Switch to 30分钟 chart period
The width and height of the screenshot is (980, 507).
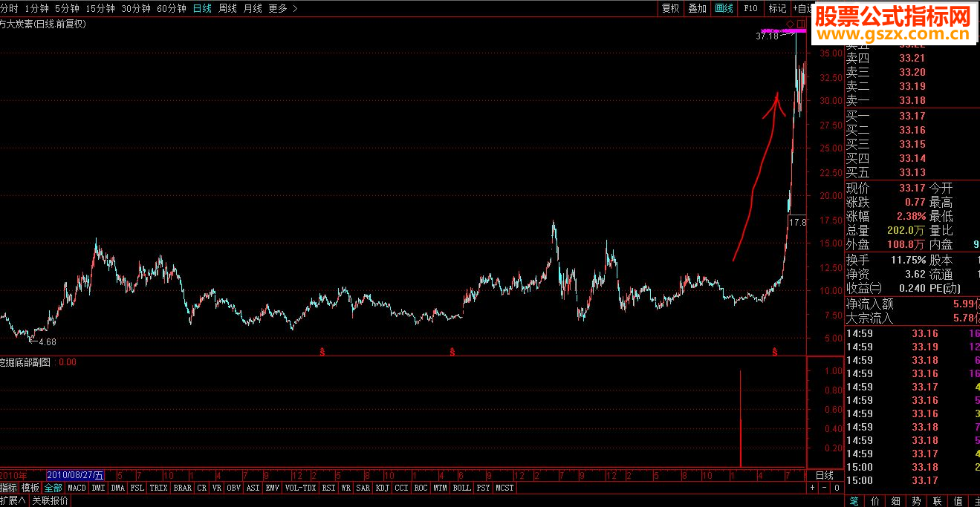pos(136,8)
